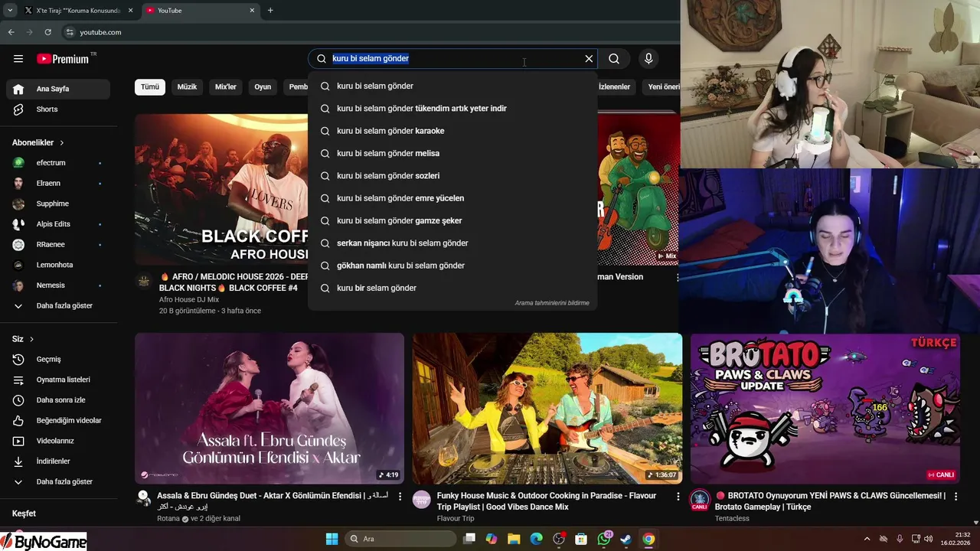Select suggestion 'gökhan namlı kuru bi selam gönder'
This screenshot has width=980, height=551.
pyautogui.click(x=452, y=266)
